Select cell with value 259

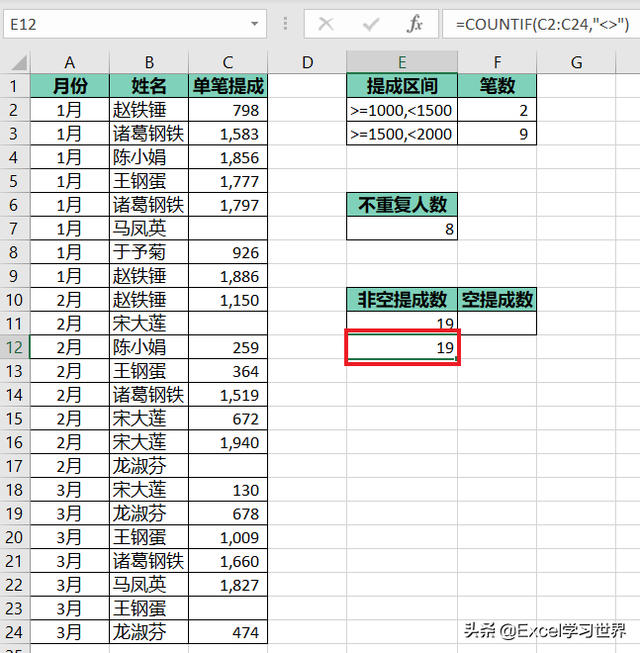(x=228, y=347)
